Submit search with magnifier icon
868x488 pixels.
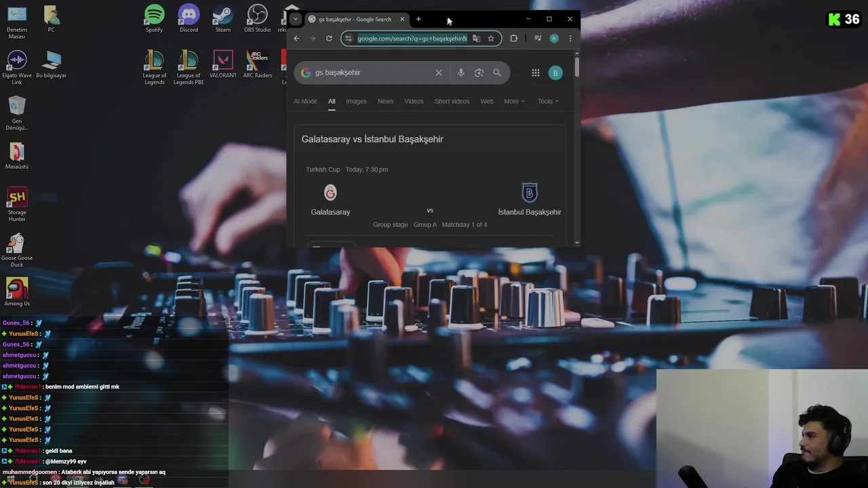(497, 73)
